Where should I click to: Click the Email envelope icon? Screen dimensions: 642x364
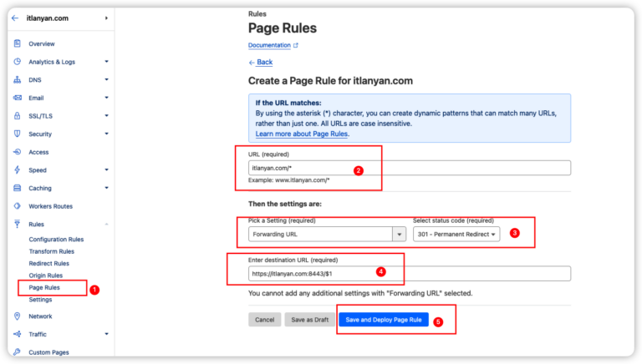pyautogui.click(x=18, y=98)
